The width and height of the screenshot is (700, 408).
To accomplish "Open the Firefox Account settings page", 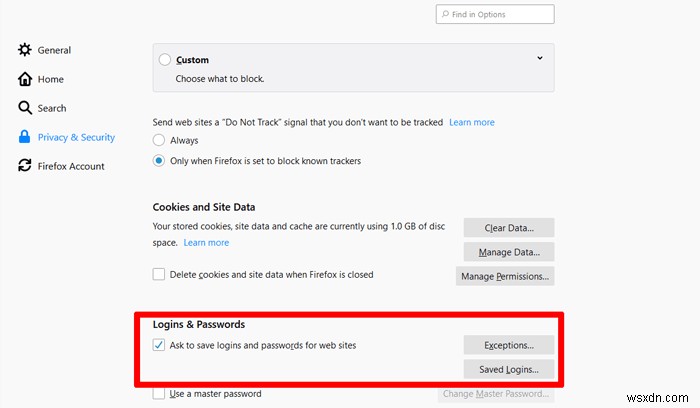I will pos(71,166).
